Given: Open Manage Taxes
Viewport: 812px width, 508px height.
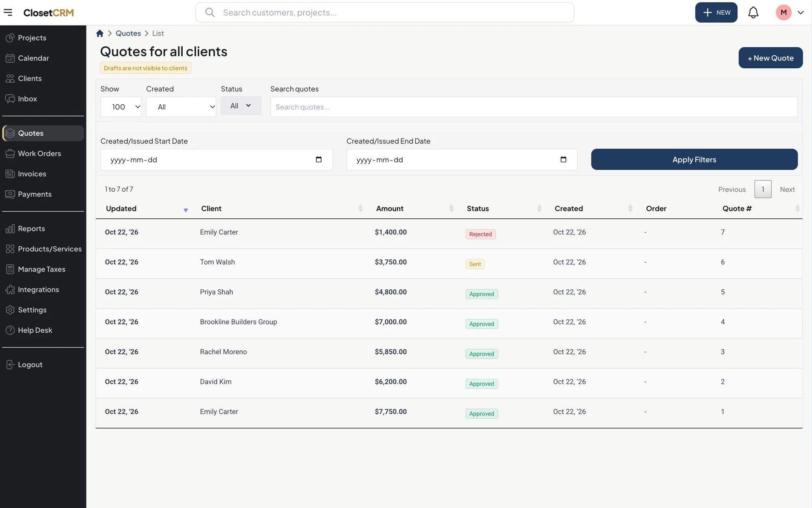Looking at the screenshot, I should (x=43, y=269).
